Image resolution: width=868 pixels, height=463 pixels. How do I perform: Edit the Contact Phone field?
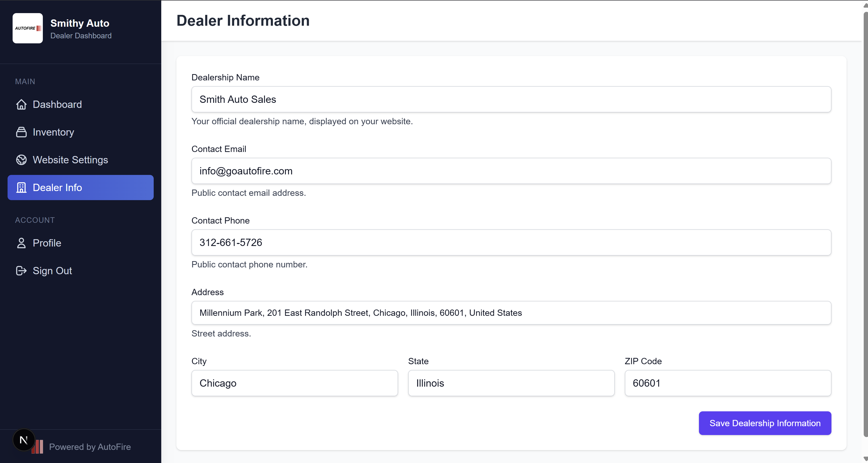pyautogui.click(x=511, y=243)
